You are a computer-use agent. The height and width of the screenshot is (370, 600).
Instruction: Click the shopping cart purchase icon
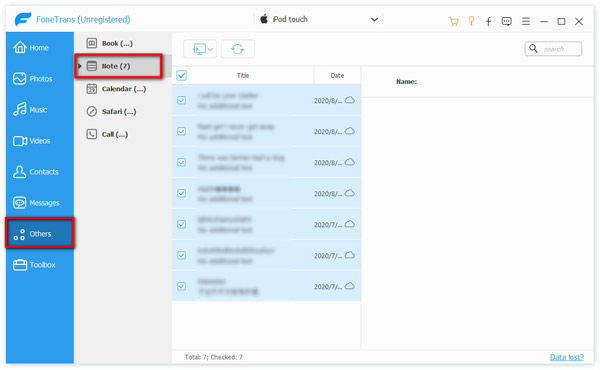pos(454,21)
